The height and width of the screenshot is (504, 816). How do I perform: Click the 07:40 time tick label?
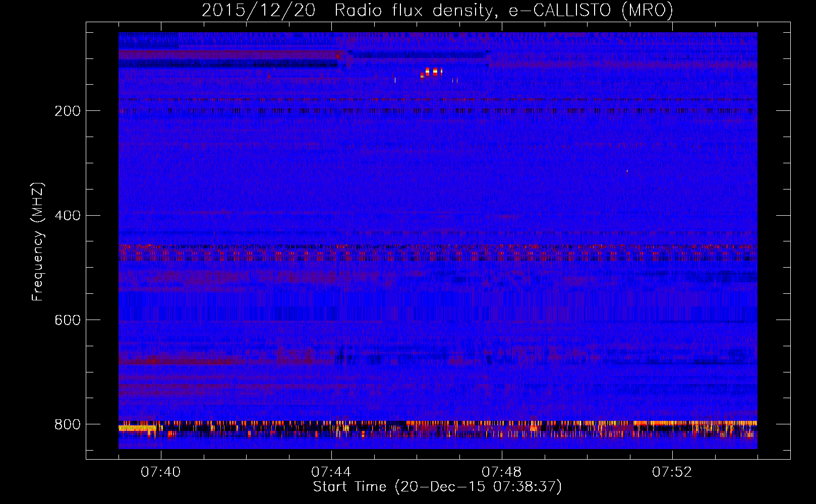click(x=161, y=472)
